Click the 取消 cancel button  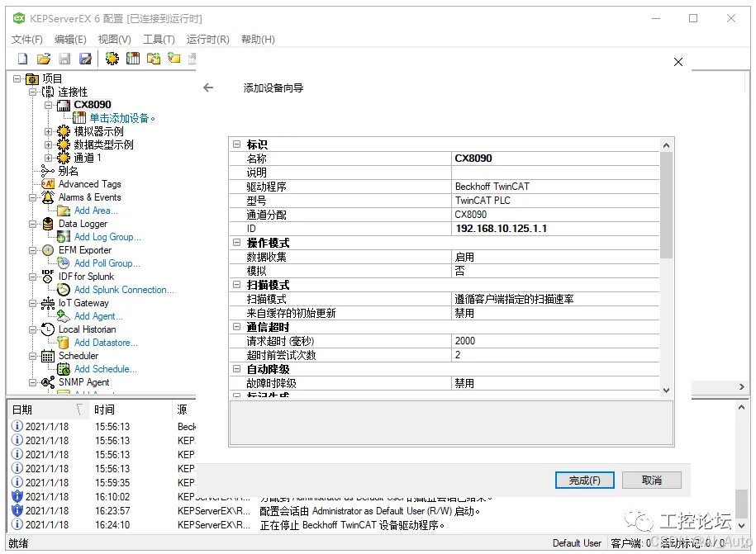pos(651,481)
